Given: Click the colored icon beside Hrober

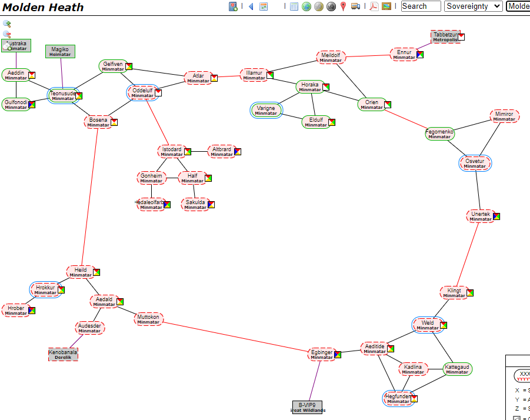Looking at the screenshot, I should click(x=32, y=310).
